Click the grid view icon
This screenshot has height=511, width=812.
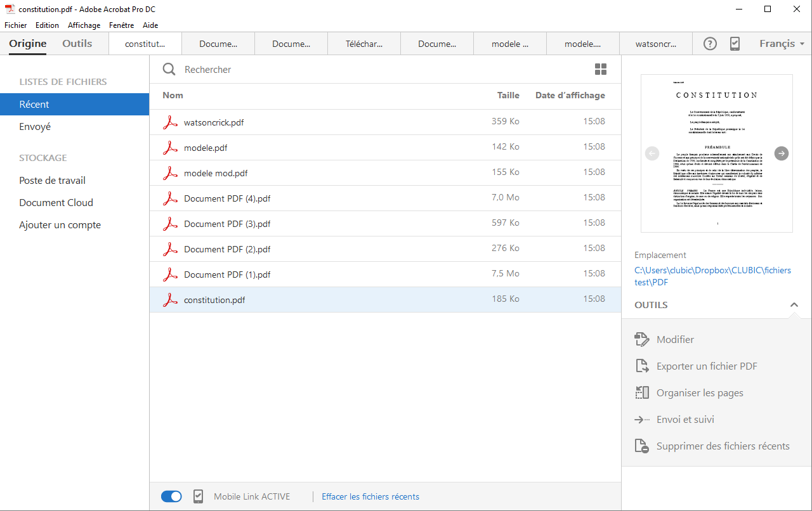pos(601,69)
